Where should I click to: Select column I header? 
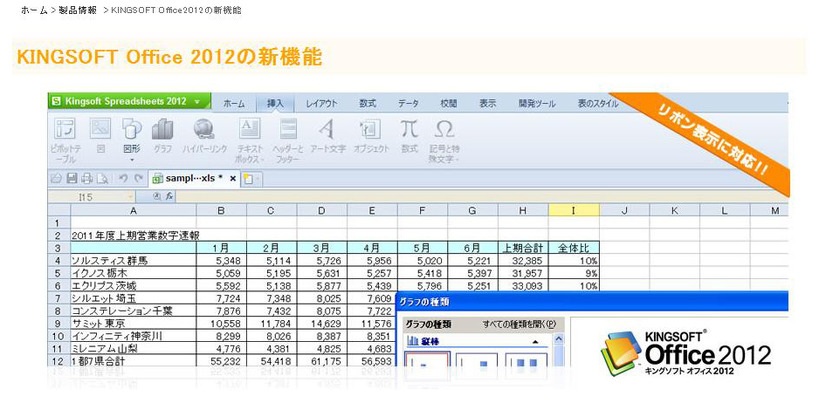574,211
